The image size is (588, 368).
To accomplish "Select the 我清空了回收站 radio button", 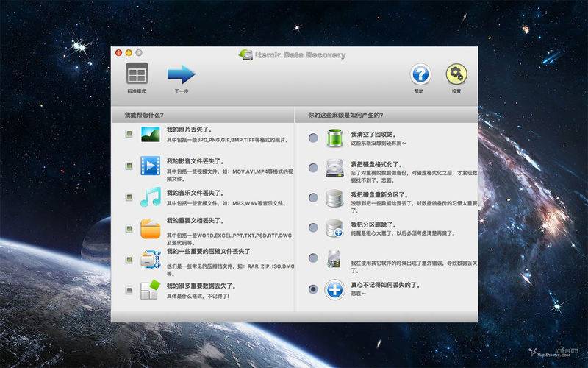I will [314, 138].
